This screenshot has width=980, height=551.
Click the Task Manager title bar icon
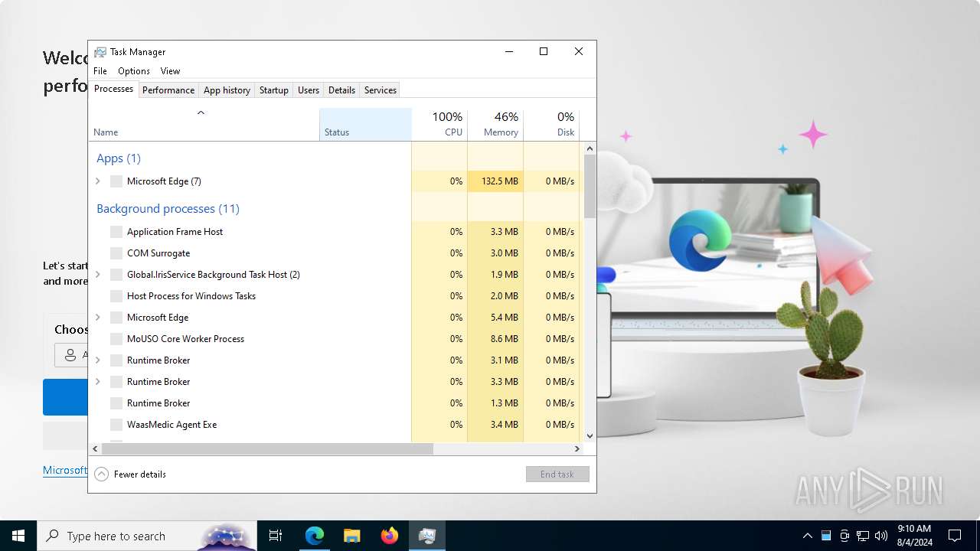click(100, 52)
